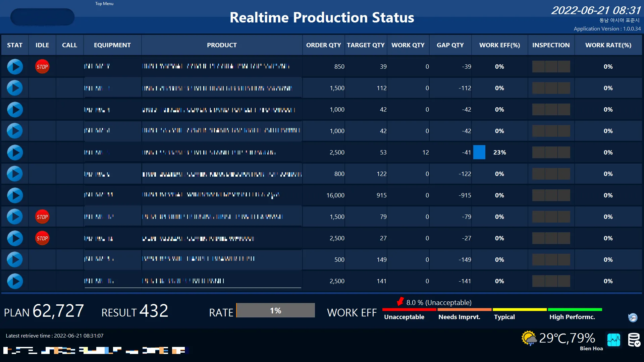Click the green High Performc. scale segment

click(575, 309)
